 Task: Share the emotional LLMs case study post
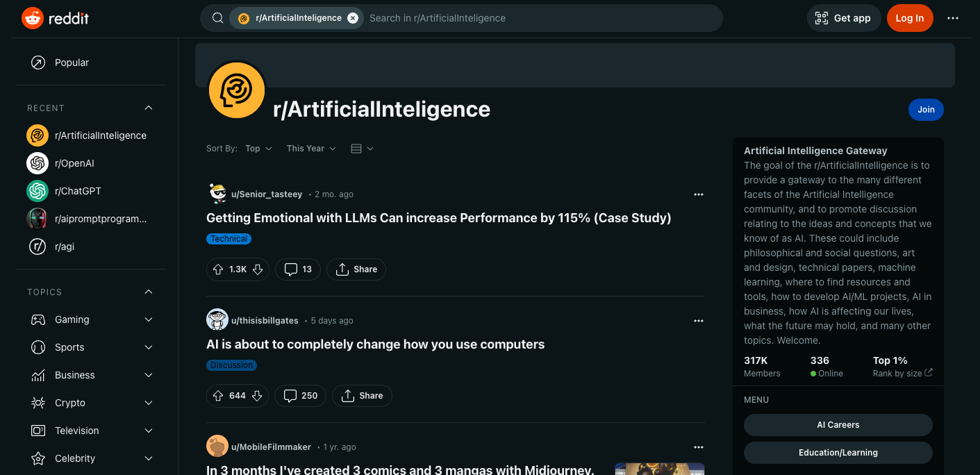(x=356, y=269)
